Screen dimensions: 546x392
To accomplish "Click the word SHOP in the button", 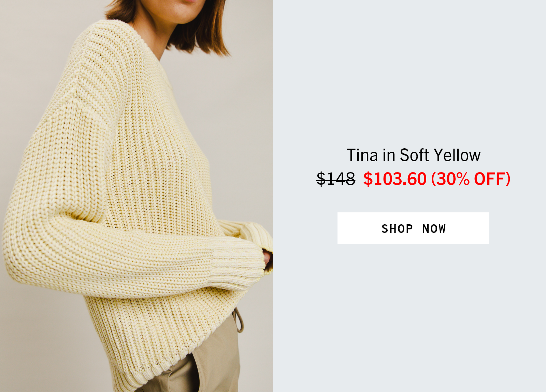I will tap(397, 229).
